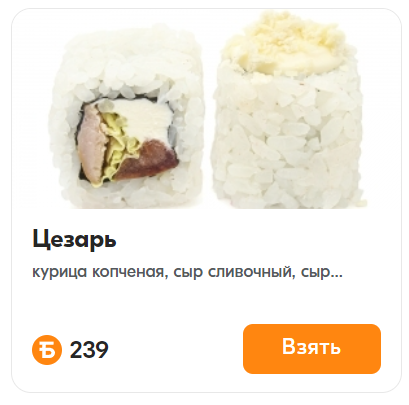Click the black nori edge of the left roll
This screenshot has height=405, width=409.
pos(80,140)
